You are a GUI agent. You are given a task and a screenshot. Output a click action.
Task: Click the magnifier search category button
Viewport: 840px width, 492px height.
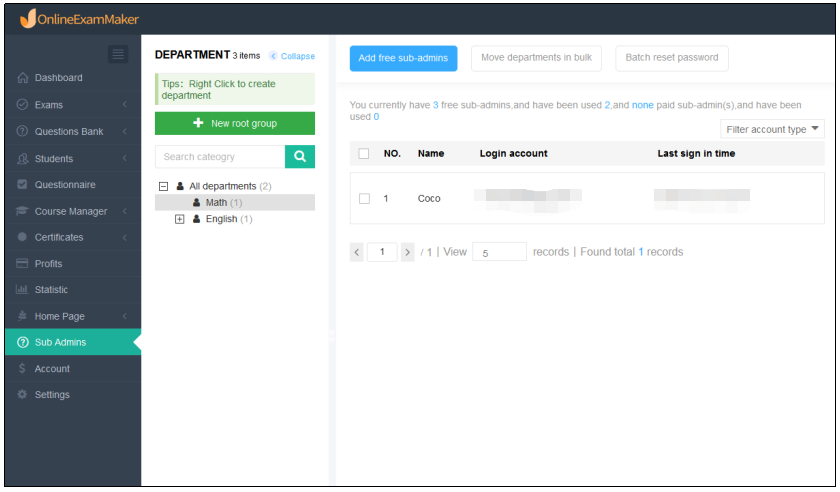[300, 156]
